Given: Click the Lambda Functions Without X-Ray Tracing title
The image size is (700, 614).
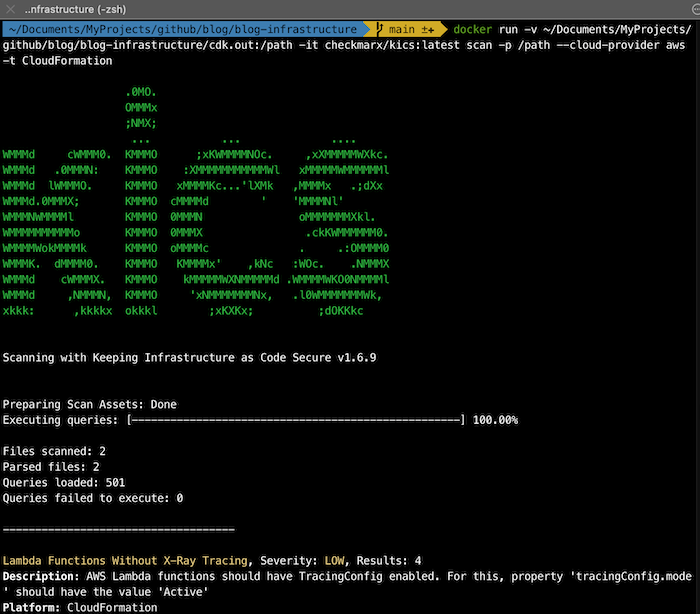Looking at the screenshot, I should point(125,561).
